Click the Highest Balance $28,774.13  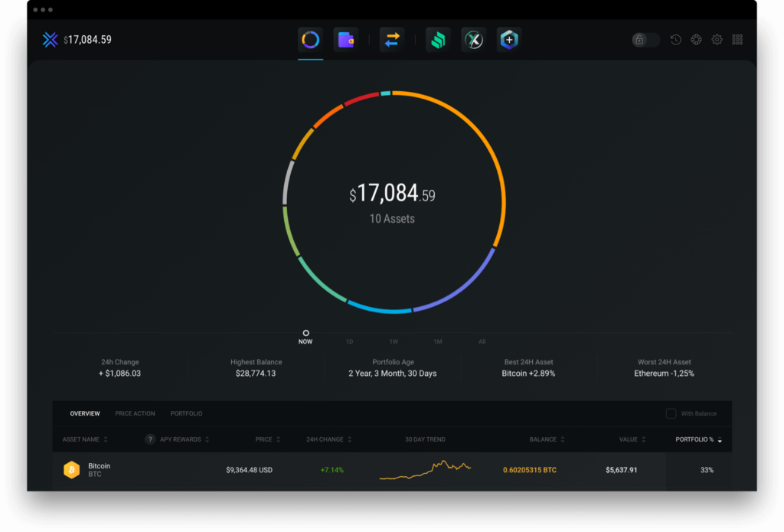coord(256,373)
